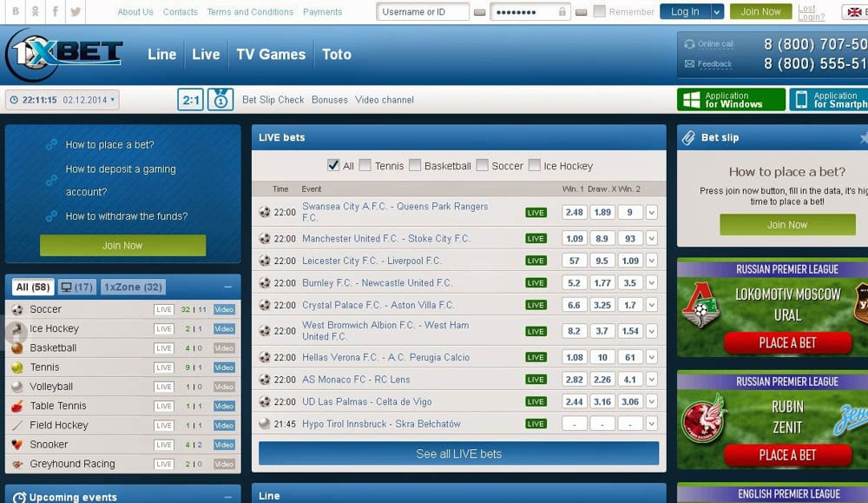Click LIVE badge for Manchester United match

pyautogui.click(x=536, y=239)
